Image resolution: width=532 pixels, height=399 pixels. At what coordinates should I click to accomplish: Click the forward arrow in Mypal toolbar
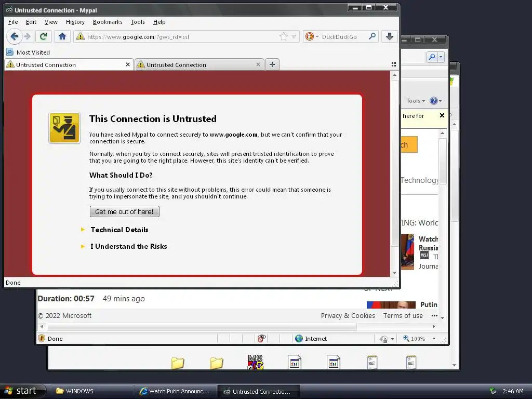(28, 36)
